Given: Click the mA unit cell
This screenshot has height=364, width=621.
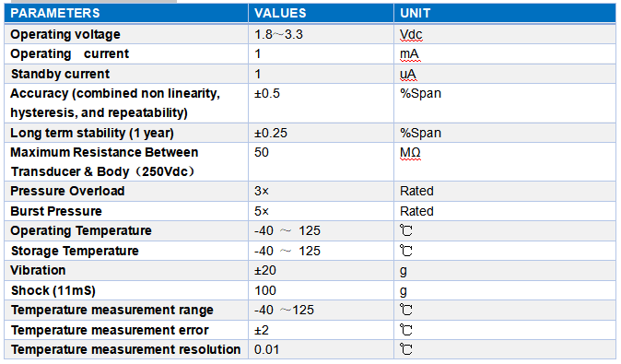Looking at the screenshot, I should coord(505,53).
